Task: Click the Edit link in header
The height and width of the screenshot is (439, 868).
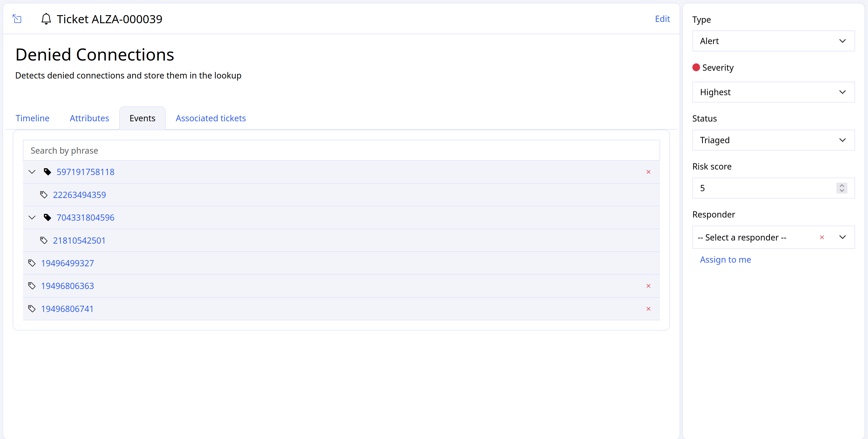Action: pos(662,19)
